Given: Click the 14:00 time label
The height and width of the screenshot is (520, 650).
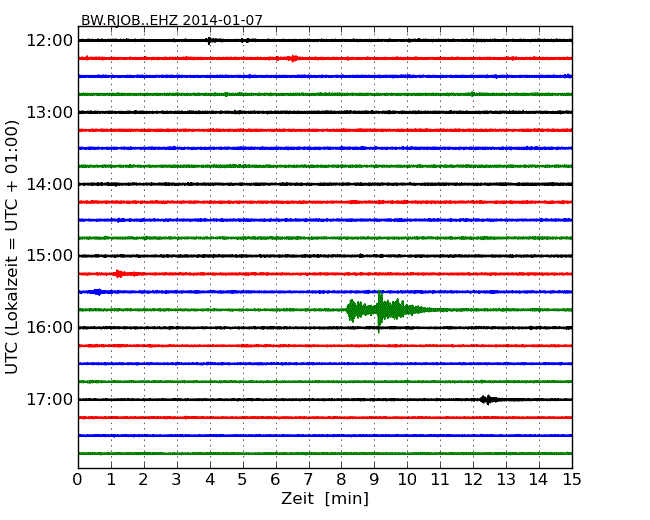Looking at the screenshot, I should (50, 184).
